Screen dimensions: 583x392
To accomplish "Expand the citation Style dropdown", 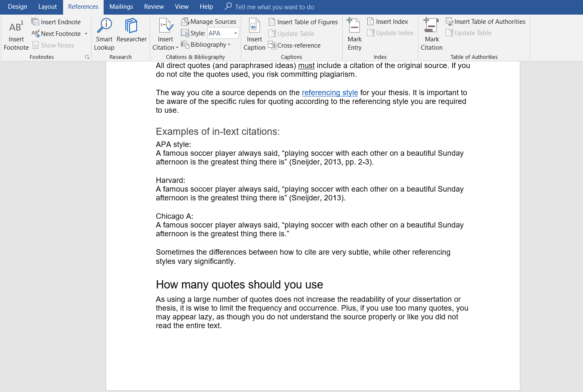I will (x=236, y=33).
